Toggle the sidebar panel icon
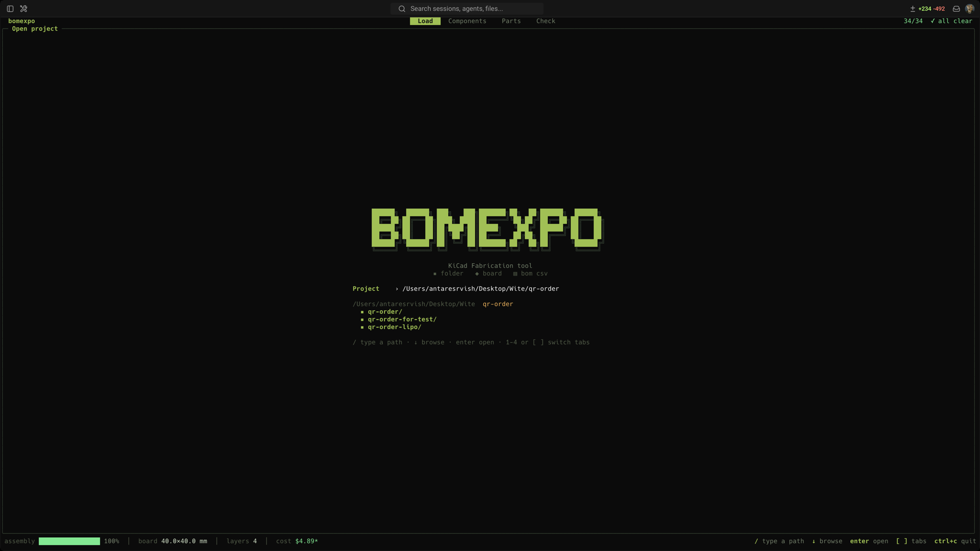 click(10, 9)
